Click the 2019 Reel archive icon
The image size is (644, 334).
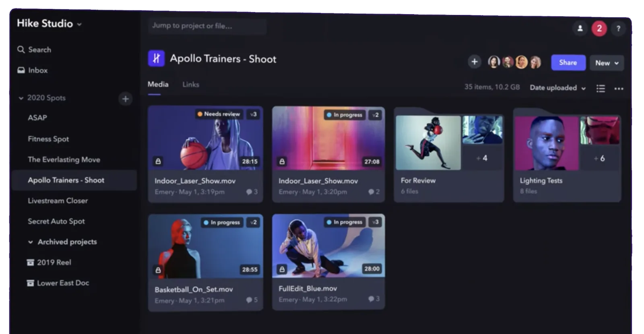coord(30,262)
